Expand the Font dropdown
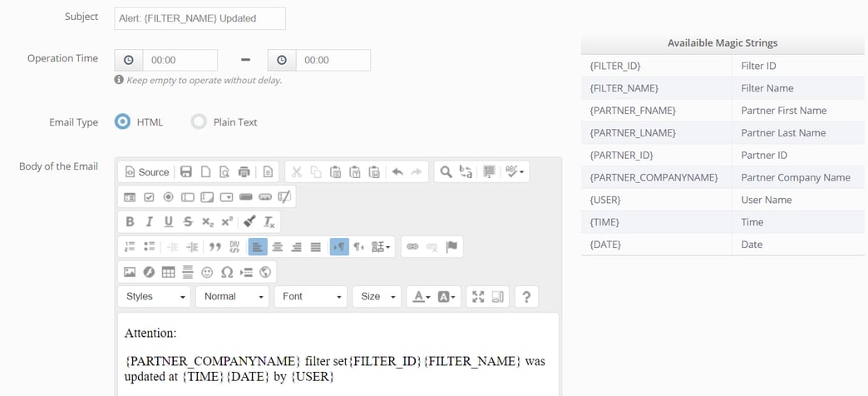 [x=313, y=296]
